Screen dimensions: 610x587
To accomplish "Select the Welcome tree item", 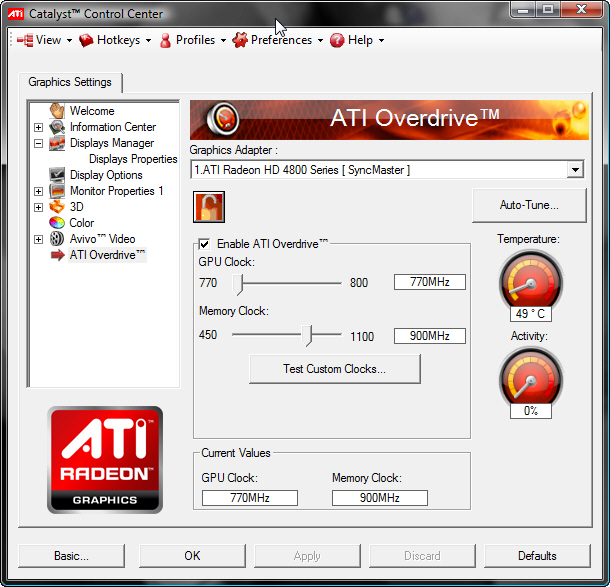I will point(92,111).
